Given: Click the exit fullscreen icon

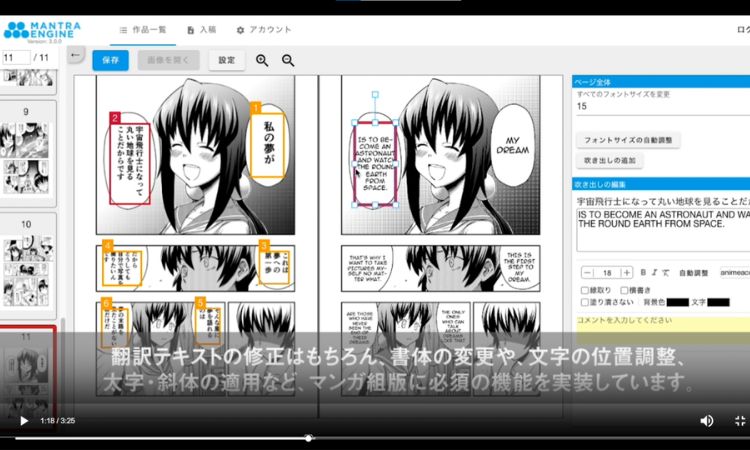Looking at the screenshot, I should pyautogui.click(x=740, y=421).
